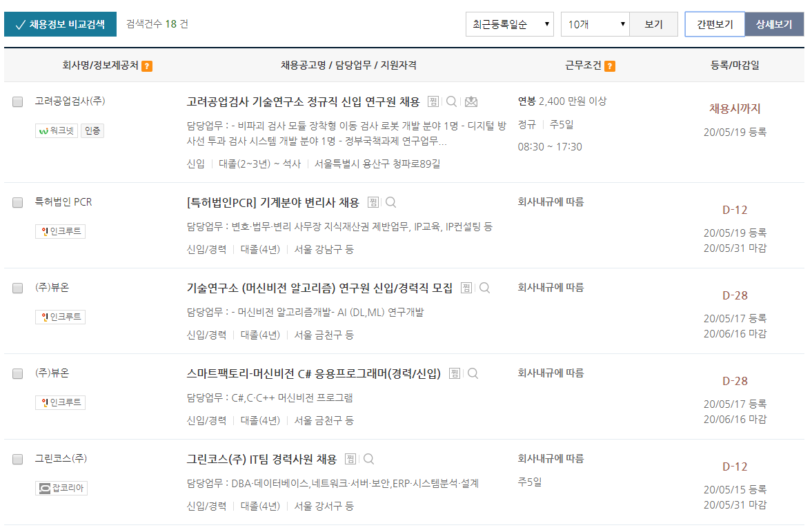Click 찜 icon for 스마트팩토리 C# 응용프로그래머 posting
This screenshot has height=530, width=812.
(455, 373)
